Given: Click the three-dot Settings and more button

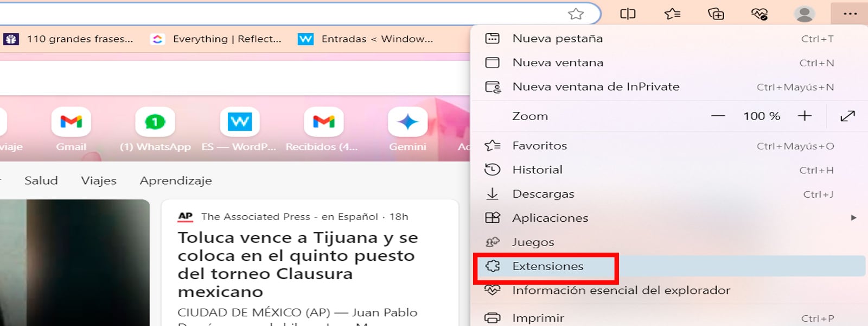Looking at the screenshot, I should tap(850, 14).
